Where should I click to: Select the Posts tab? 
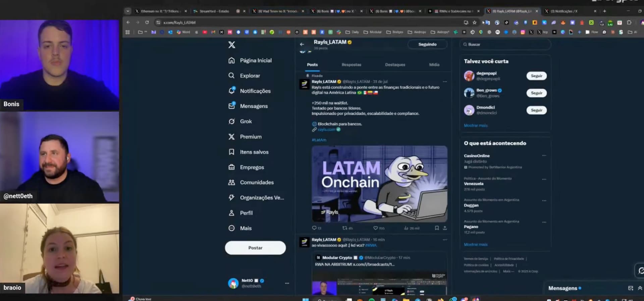[x=312, y=64]
